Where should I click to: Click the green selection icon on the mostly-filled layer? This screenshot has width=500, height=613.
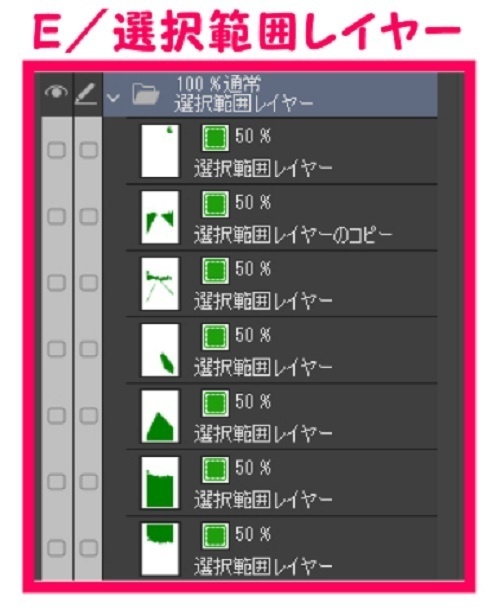215,469
